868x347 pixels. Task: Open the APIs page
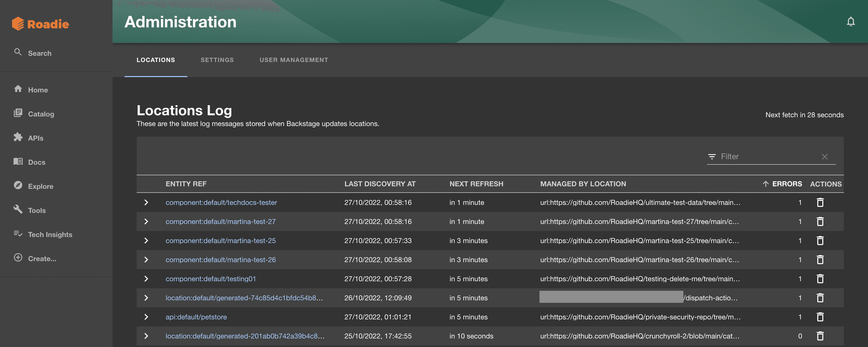pyautogui.click(x=28, y=138)
